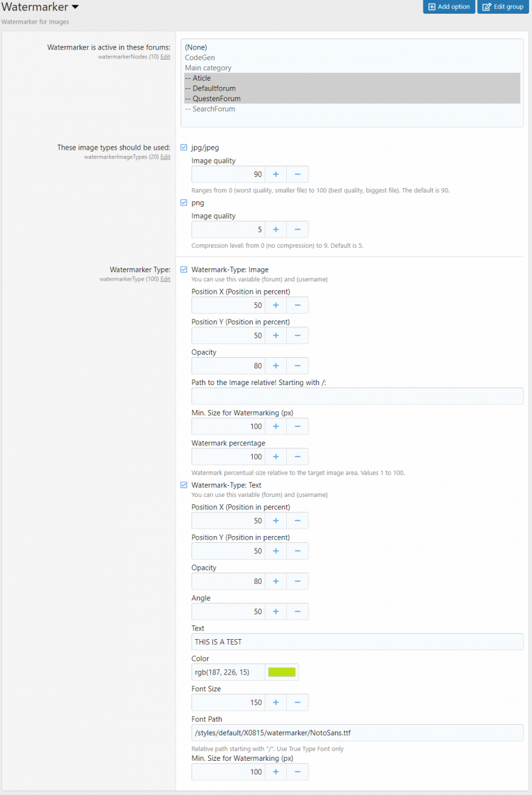Choose (None) in the forums list

pos(196,48)
